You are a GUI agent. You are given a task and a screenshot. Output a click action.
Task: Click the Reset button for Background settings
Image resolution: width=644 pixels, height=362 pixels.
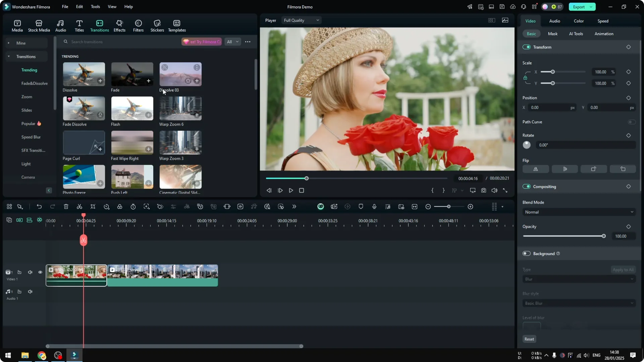click(x=529, y=339)
